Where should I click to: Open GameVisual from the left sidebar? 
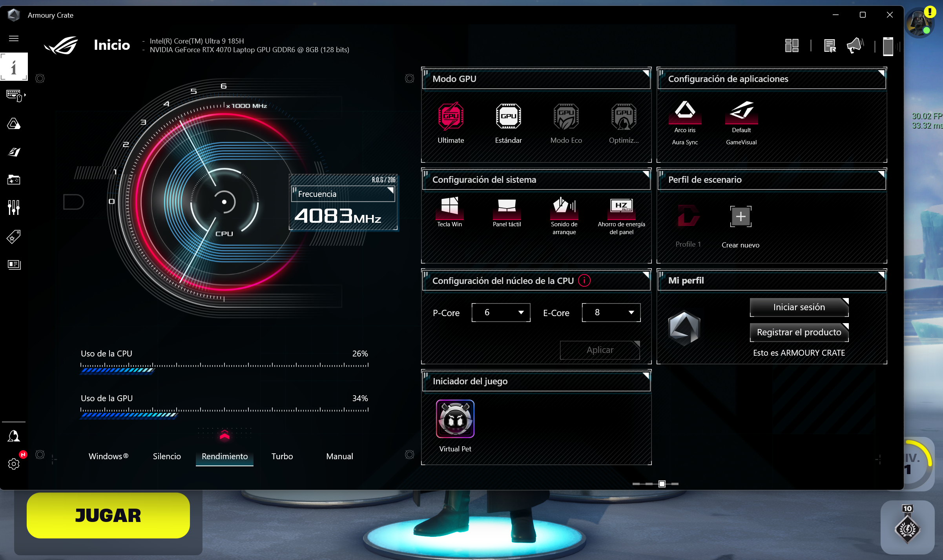[x=14, y=152]
